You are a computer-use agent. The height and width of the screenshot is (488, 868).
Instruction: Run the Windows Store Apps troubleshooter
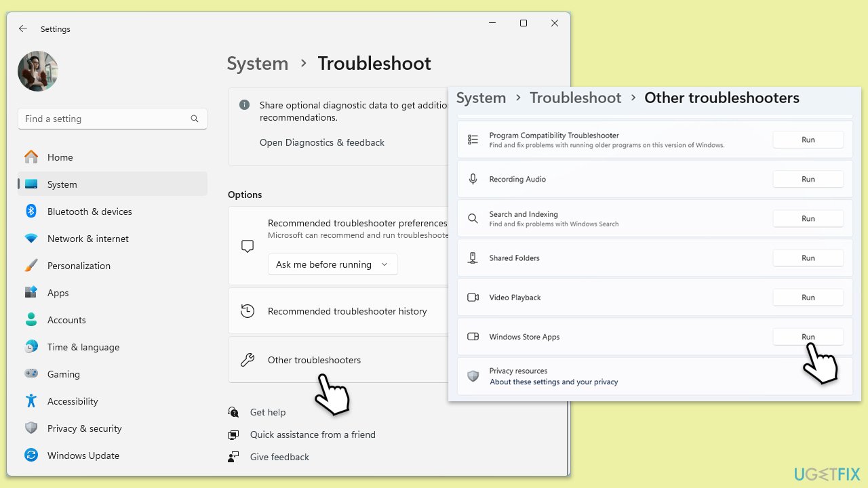click(x=808, y=337)
